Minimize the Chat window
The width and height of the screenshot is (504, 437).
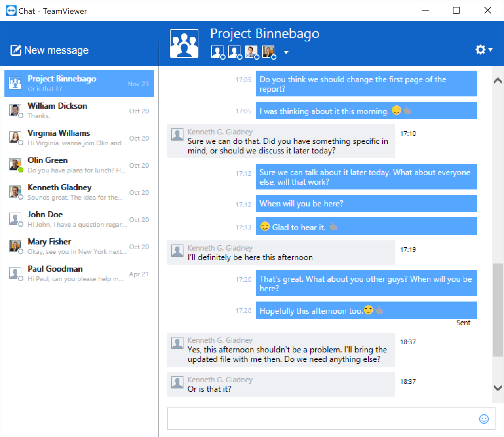tap(425, 11)
